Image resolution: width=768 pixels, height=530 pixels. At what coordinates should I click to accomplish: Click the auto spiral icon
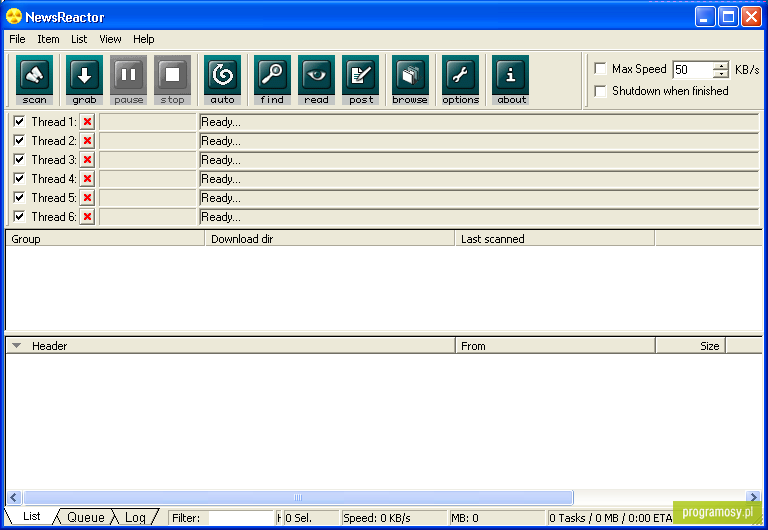222,80
